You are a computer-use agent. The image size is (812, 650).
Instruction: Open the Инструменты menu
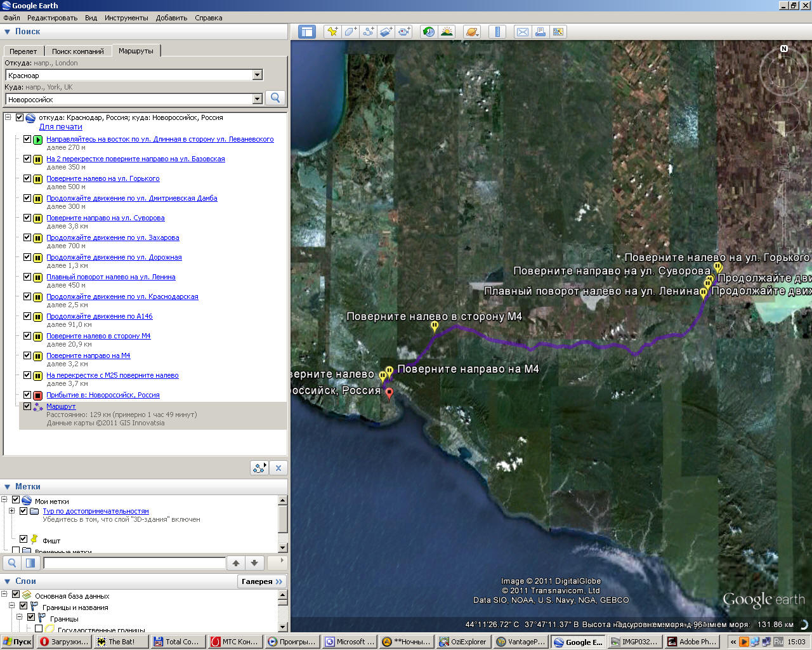(x=126, y=18)
